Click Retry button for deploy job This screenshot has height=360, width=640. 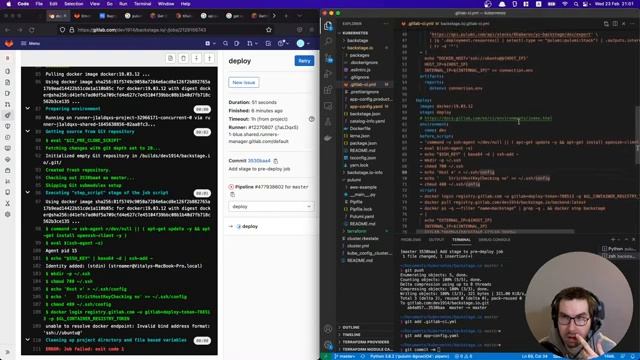click(304, 61)
